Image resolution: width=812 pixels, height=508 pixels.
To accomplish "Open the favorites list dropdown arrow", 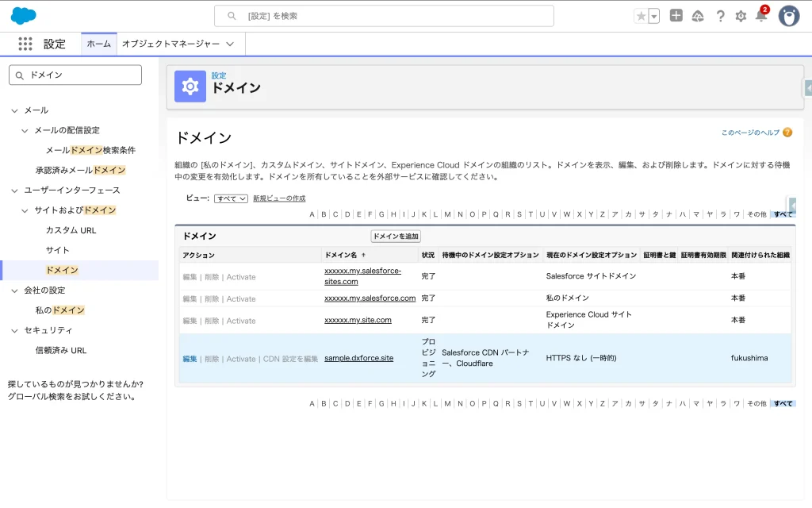I will click(x=653, y=16).
